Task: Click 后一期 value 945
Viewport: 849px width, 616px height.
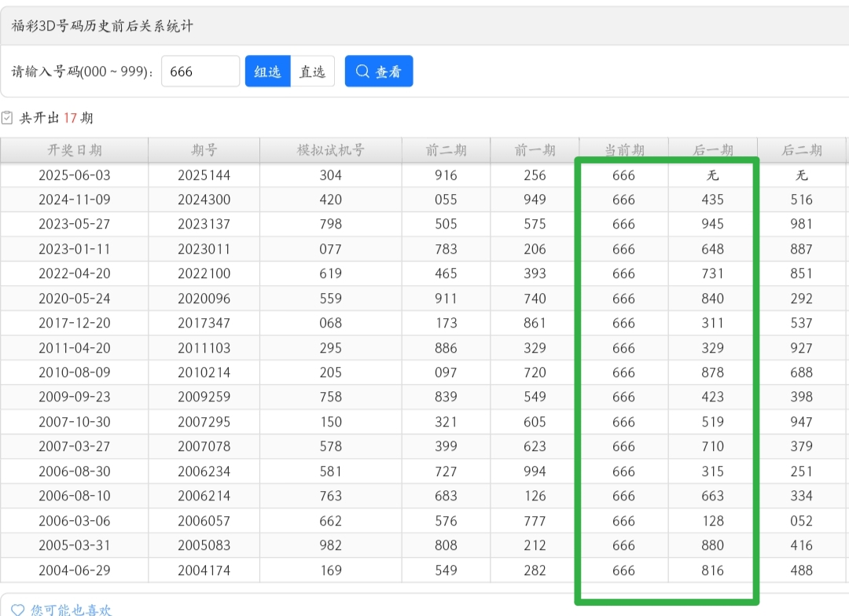Action: coord(712,224)
